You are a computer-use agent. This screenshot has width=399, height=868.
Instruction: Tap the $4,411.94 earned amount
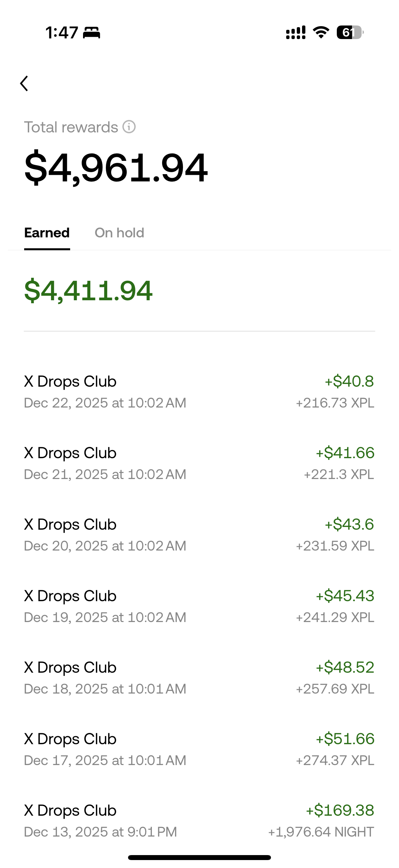[x=88, y=290]
